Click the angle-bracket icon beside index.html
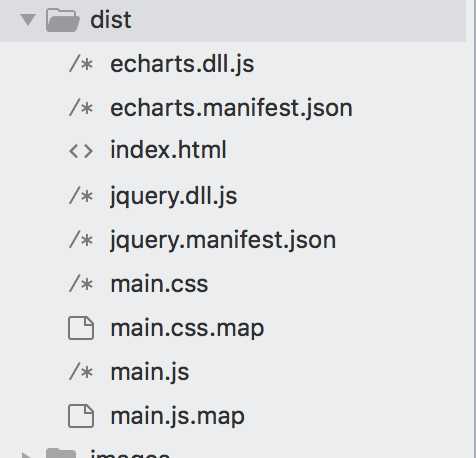Screen dimensions: 476x458 pos(81,151)
